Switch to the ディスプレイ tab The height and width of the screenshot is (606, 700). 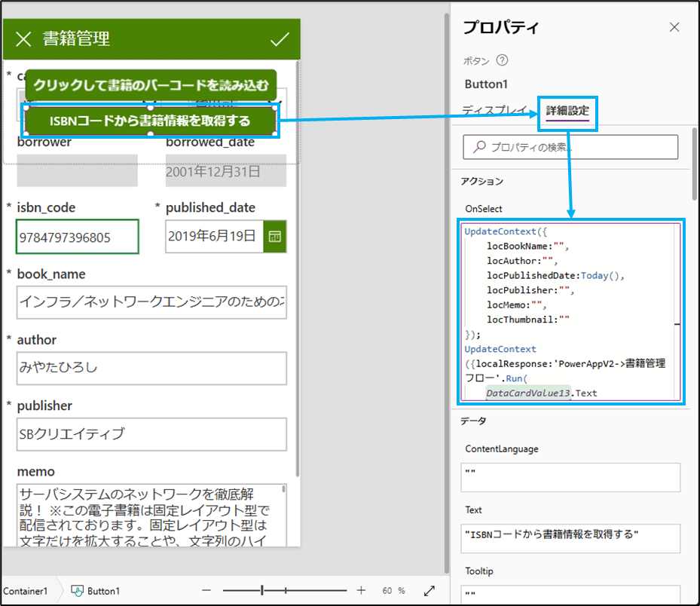click(x=494, y=110)
